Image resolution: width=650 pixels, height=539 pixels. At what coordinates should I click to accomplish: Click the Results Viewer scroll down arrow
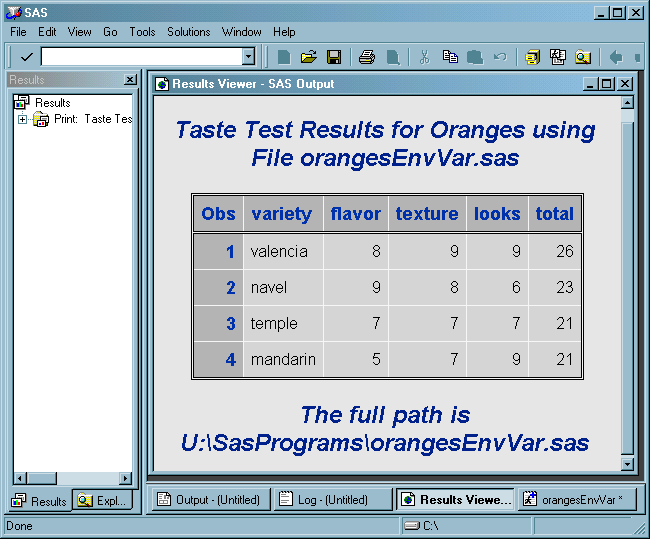pos(627,464)
